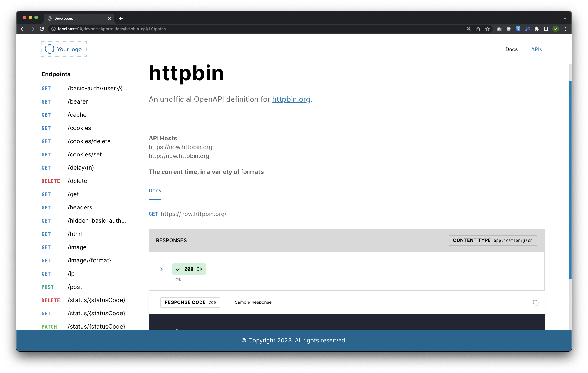The image size is (588, 373).
Task: Switch to the Docs tab under description
Action: 155,191
